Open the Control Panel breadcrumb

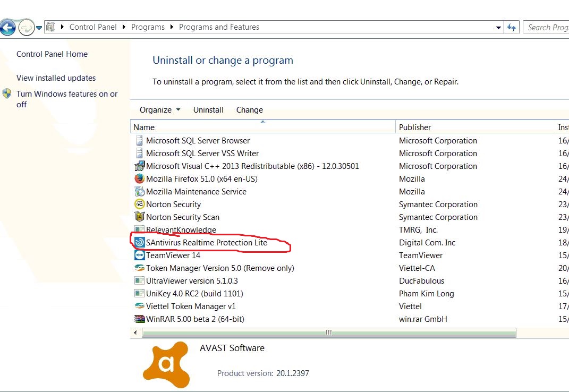(93, 27)
